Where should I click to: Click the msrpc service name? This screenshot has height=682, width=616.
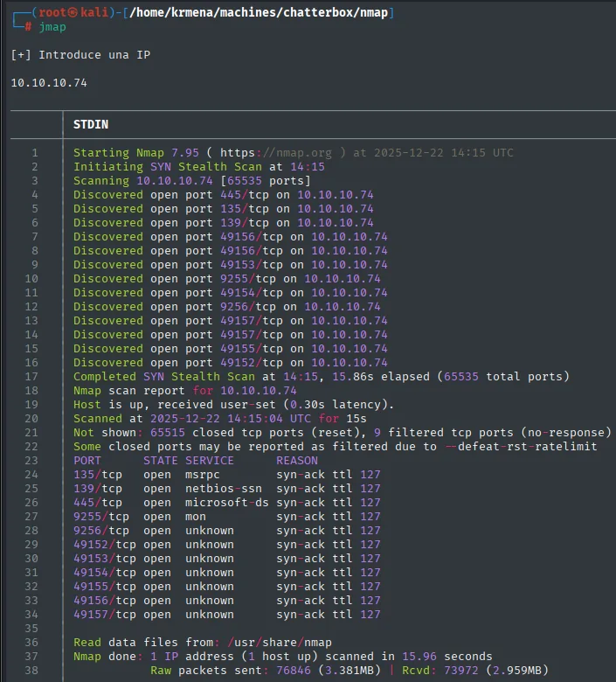click(202, 474)
